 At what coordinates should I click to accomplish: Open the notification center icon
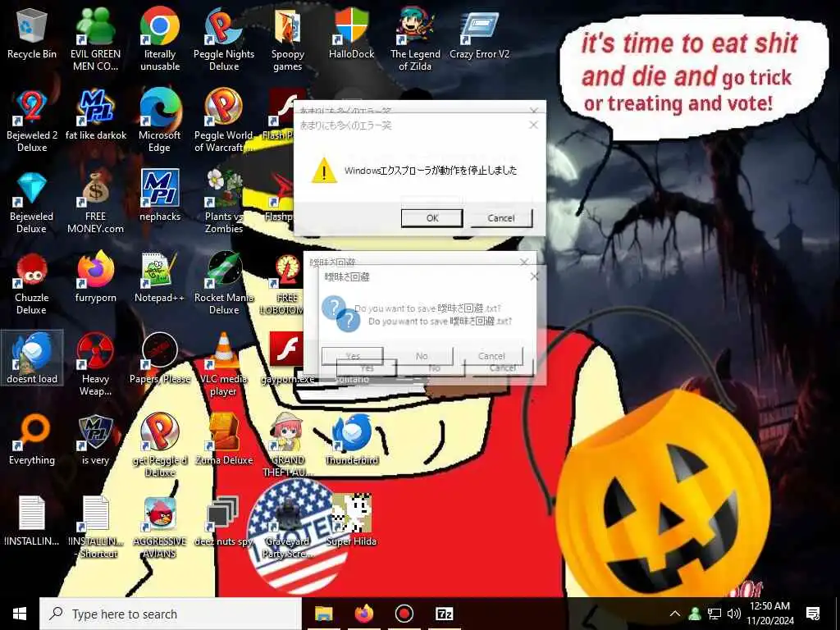[813, 614]
